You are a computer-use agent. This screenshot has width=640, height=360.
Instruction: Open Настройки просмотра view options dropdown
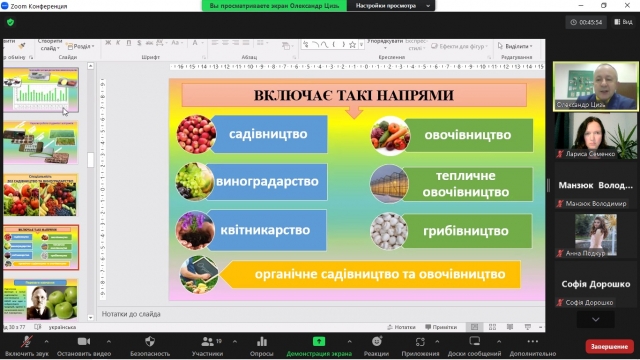391,6
